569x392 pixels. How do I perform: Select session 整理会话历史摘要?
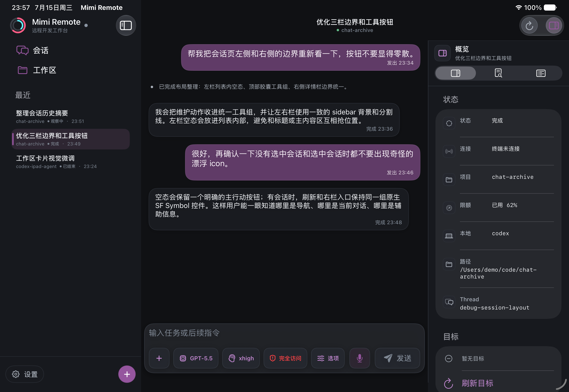71,117
